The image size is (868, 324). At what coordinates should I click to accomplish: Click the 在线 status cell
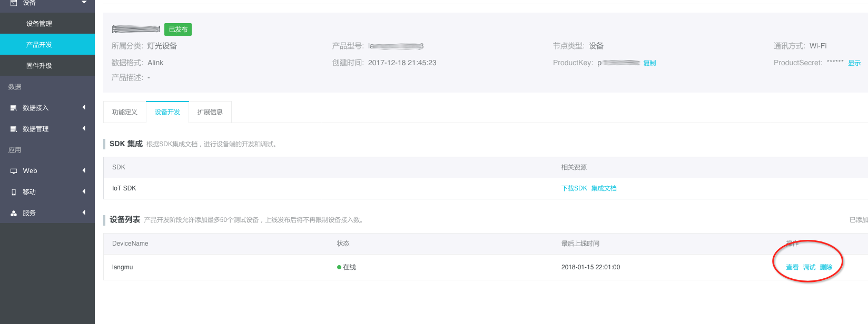click(x=347, y=267)
